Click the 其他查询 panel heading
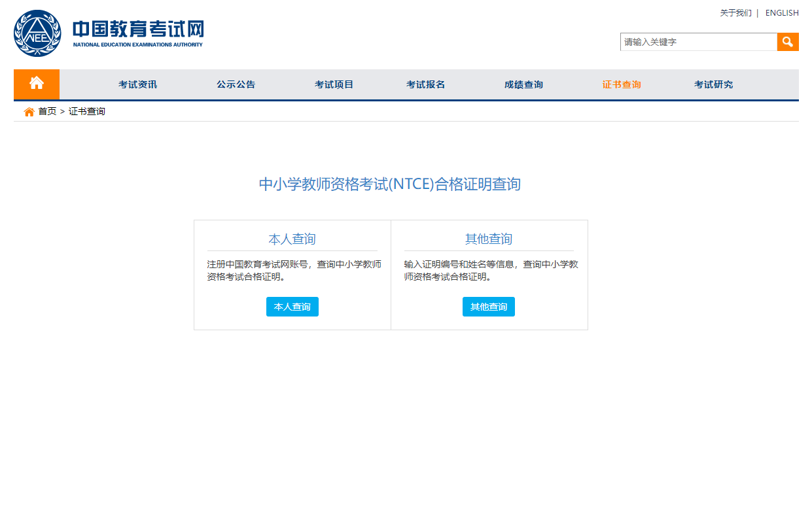 (x=488, y=239)
